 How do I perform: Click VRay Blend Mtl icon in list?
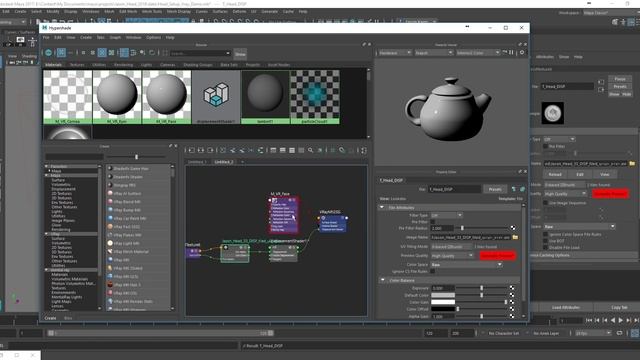coord(110,201)
